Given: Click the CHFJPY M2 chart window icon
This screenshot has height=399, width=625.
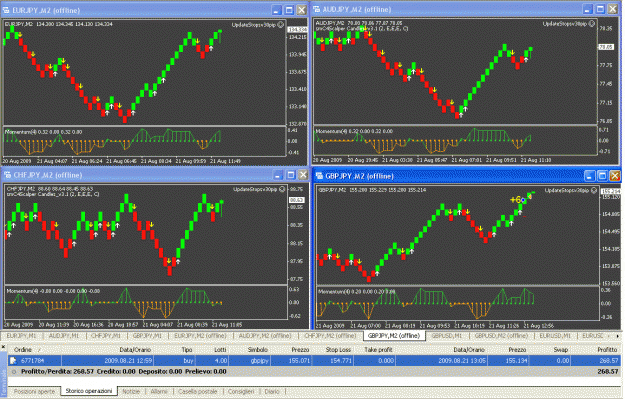Looking at the screenshot, I should point(7,175).
